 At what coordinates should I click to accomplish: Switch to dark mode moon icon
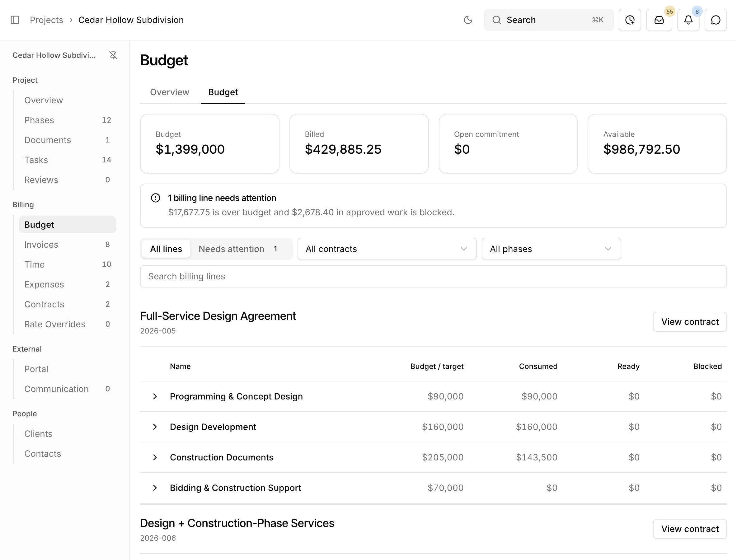468,20
